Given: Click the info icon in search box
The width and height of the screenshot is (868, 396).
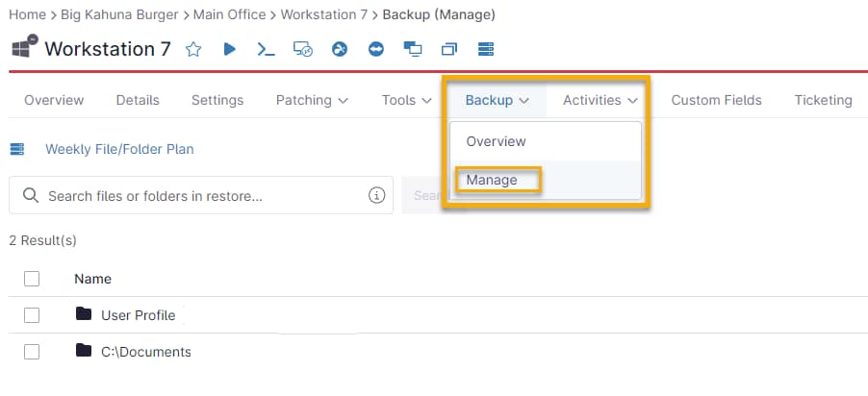Looking at the screenshot, I should 376,196.
